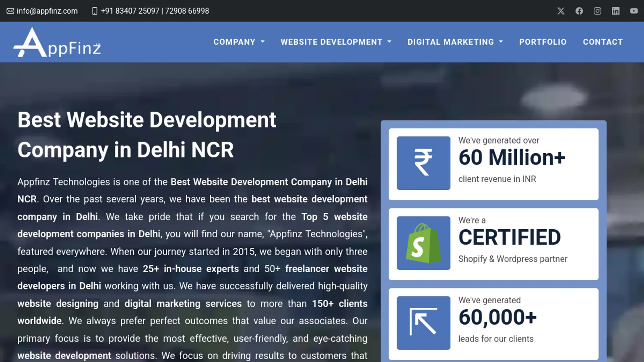Open the YouTube social icon
Screen dimensions: 644x362
[x=634, y=11]
